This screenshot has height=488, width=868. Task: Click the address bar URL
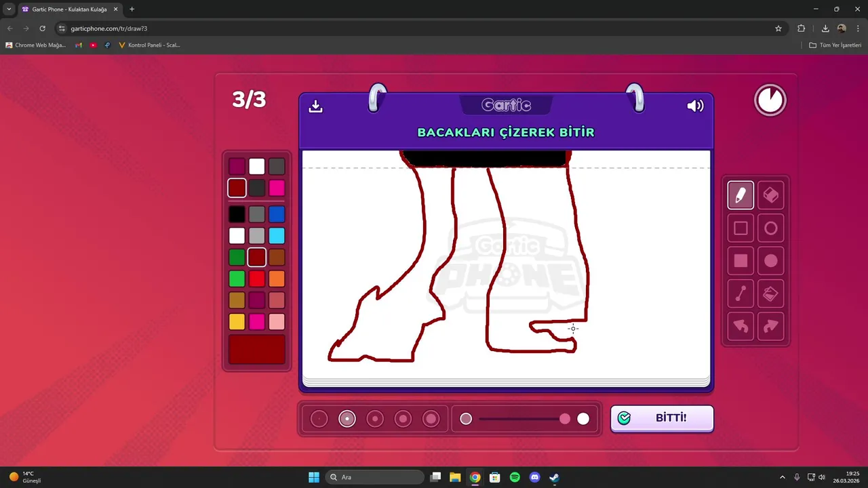coord(108,28)
